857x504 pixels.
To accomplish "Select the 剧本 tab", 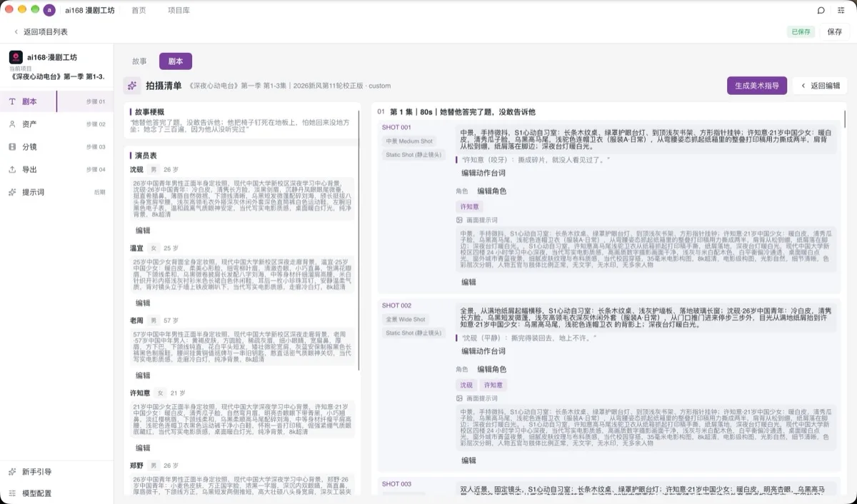I will click(x=176, y=61).
